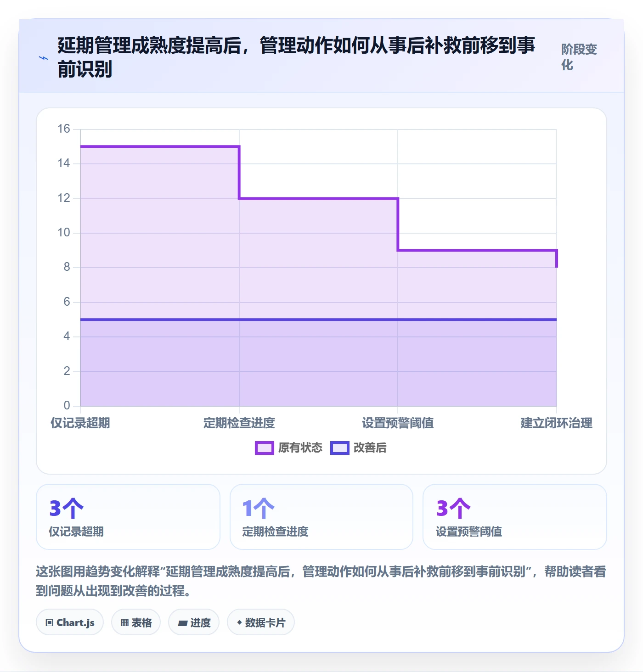This screenshot has width=643, height=672.
Task: Click the 原有状态 legend label
Action: tap(300, 448)
